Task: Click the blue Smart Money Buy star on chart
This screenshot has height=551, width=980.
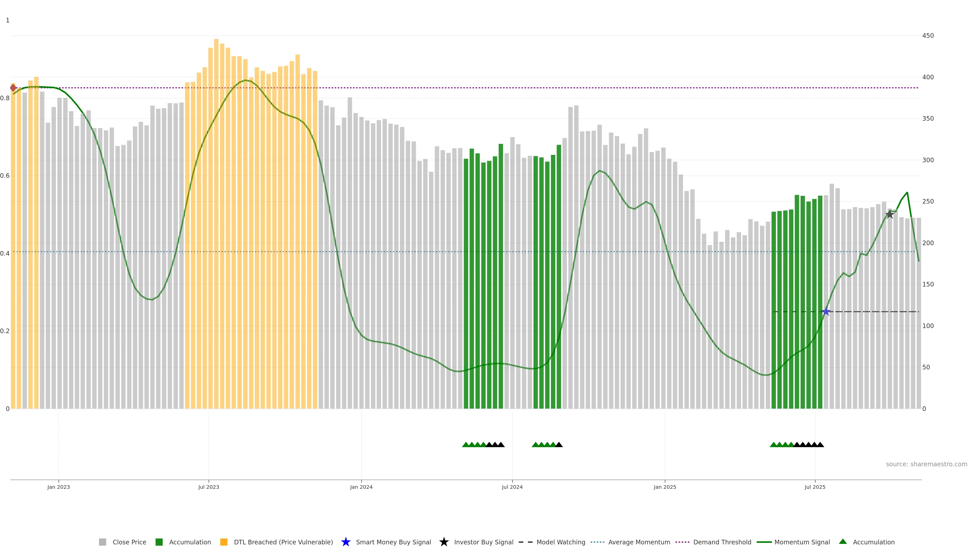Action: (x=826, y=312)
